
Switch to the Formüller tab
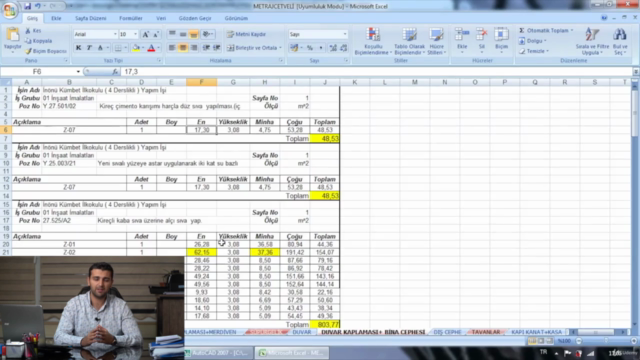pos(131,18)
